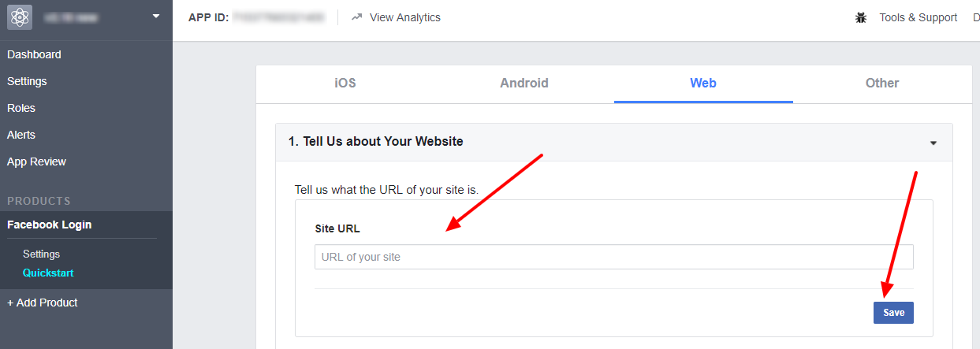980x349 pixels.
Task: Select Quickstart under Facebook Login
Action: click(x=48, y=273)
